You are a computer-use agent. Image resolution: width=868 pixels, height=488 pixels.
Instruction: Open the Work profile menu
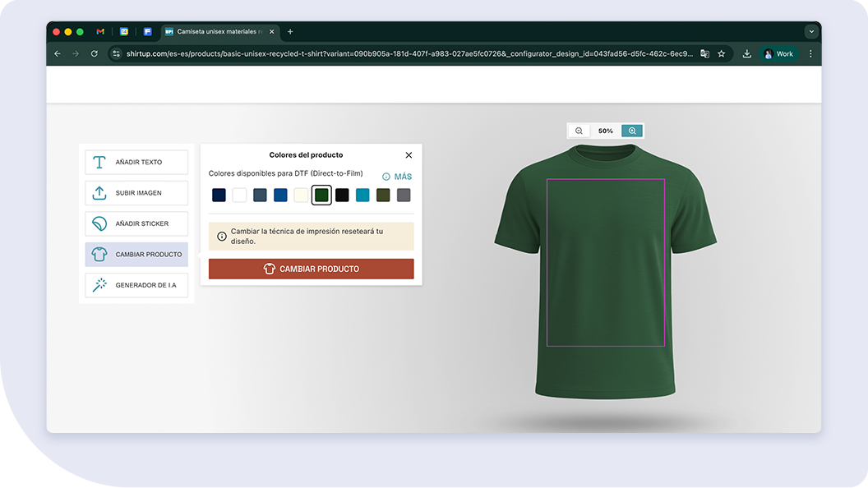(778, 53)
